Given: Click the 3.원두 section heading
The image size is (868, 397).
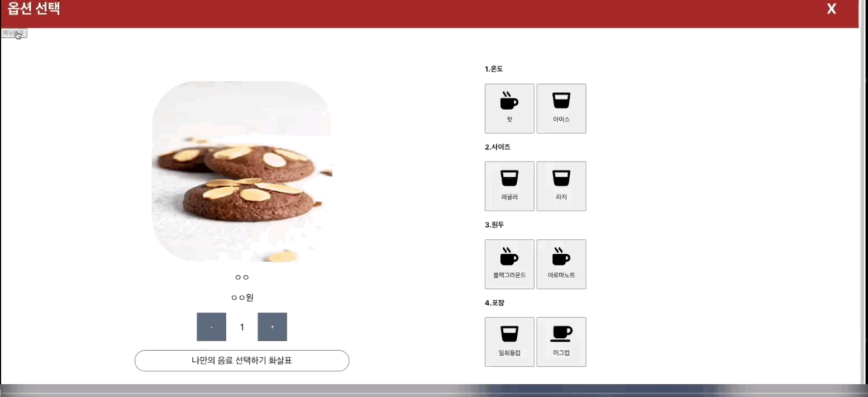Looking at the screenshot, I should click(494, 225).
